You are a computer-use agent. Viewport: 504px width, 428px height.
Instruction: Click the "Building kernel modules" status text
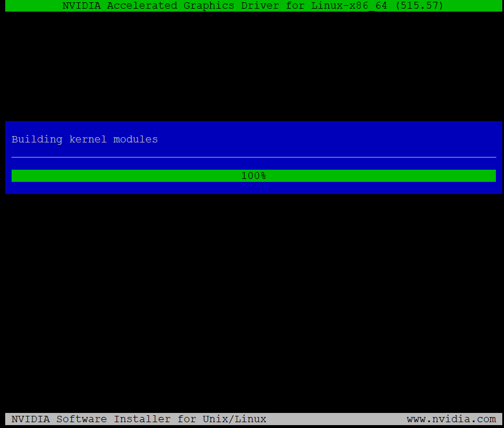85,140
